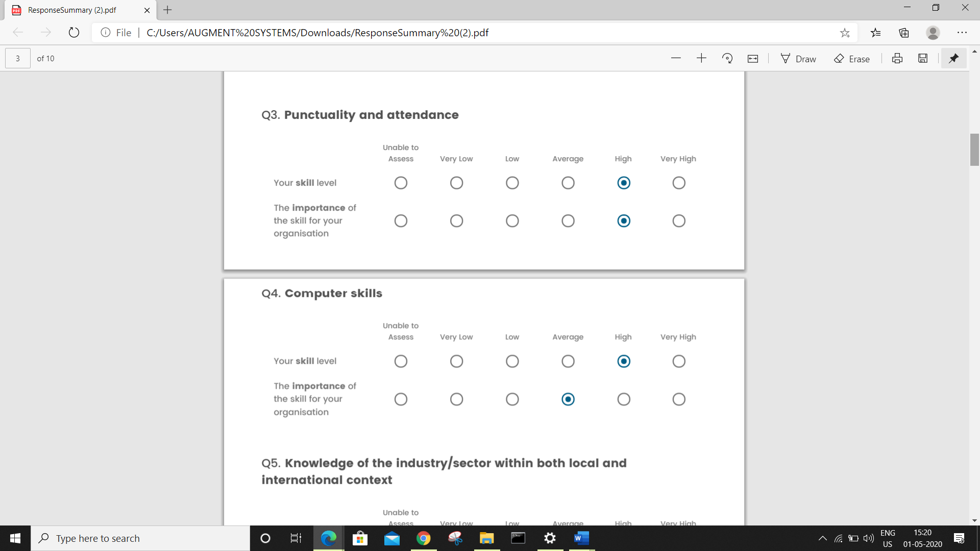The image size is (980, 551).
Task: Close the ResponseSummary (2).pdf tab
Action: (147, 10)
